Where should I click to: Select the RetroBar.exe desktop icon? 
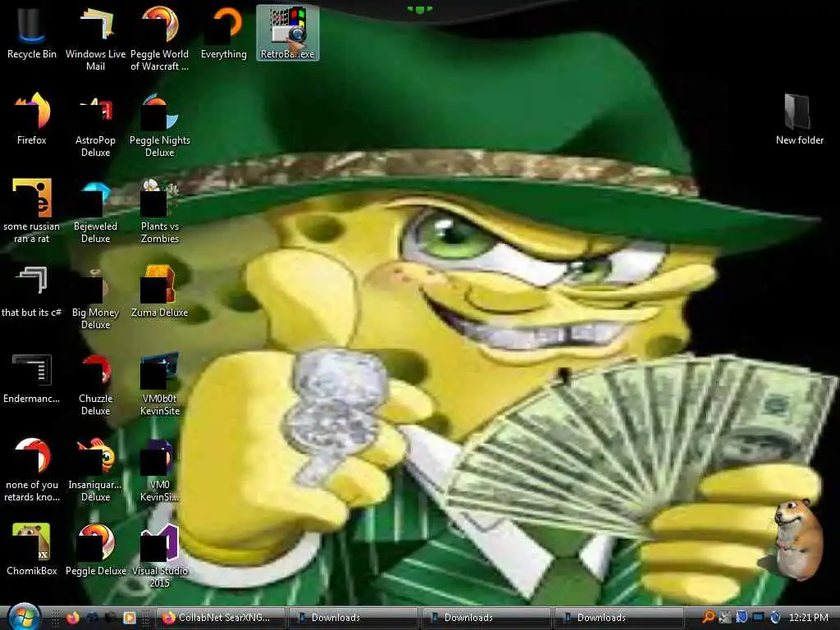[288, 33]
